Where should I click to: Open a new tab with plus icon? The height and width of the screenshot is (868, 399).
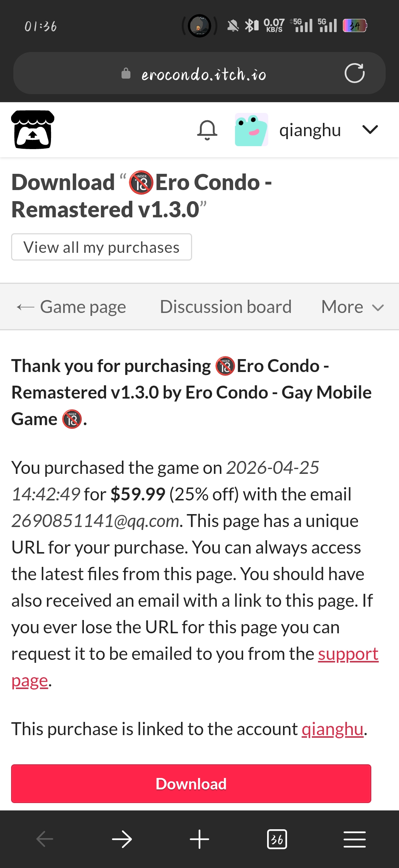199,839
